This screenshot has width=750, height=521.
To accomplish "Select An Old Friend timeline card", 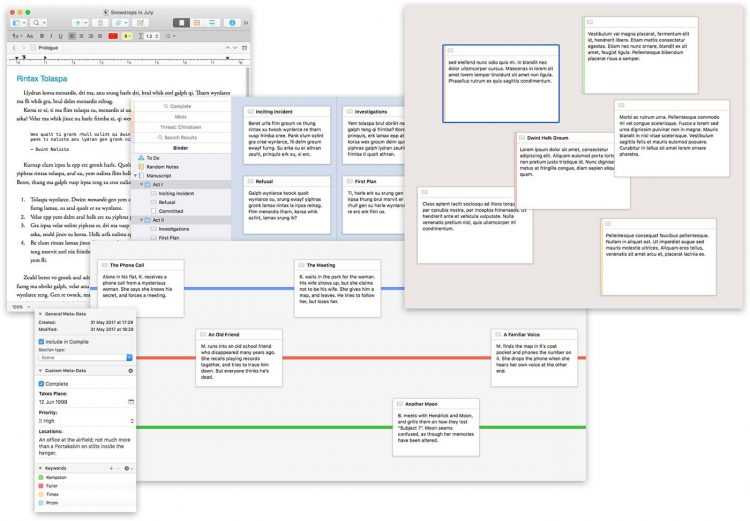I will coord(239,357).
